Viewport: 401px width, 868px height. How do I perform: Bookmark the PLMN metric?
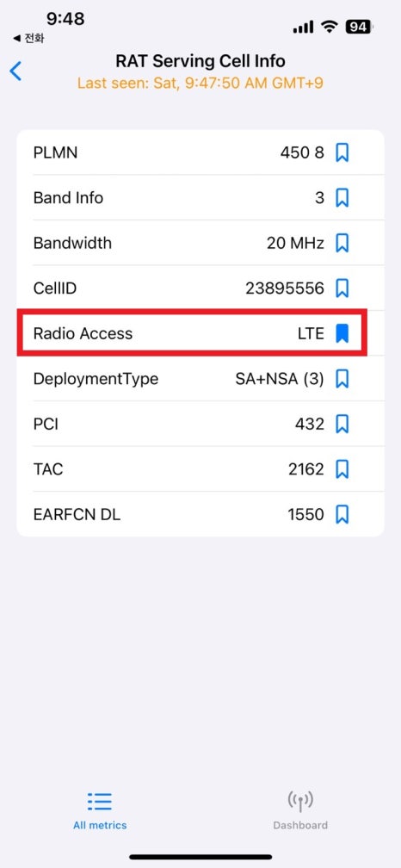342,152
